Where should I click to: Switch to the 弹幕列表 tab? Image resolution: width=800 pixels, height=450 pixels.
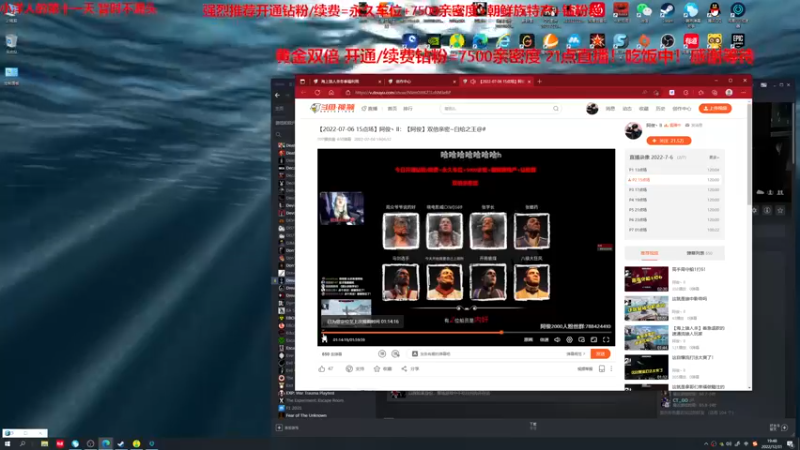point(699,253)
